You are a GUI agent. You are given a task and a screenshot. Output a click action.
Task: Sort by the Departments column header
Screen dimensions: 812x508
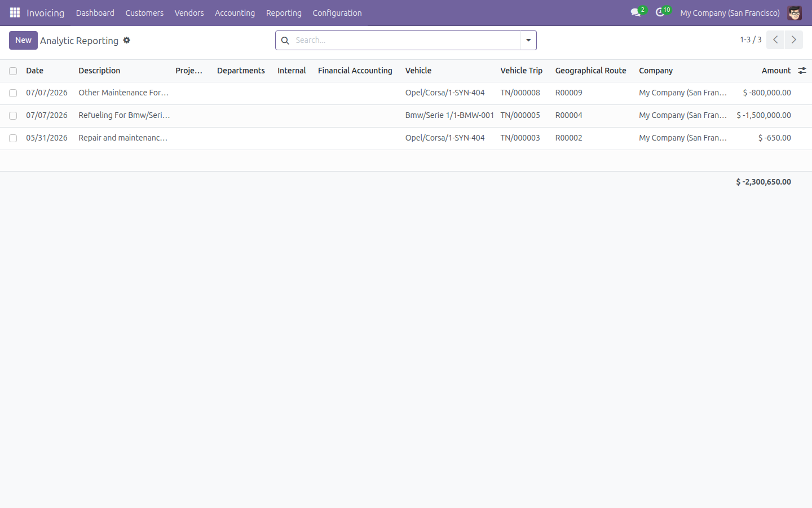pyautogui.click(x=241, y=71)
